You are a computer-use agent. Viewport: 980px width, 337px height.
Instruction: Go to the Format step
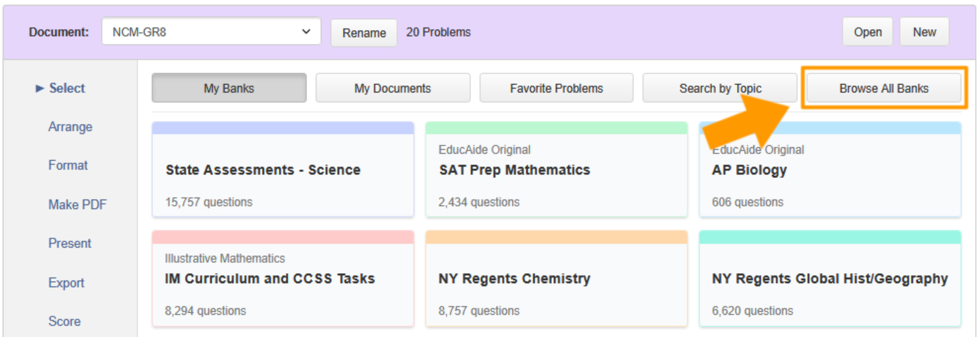68,165
